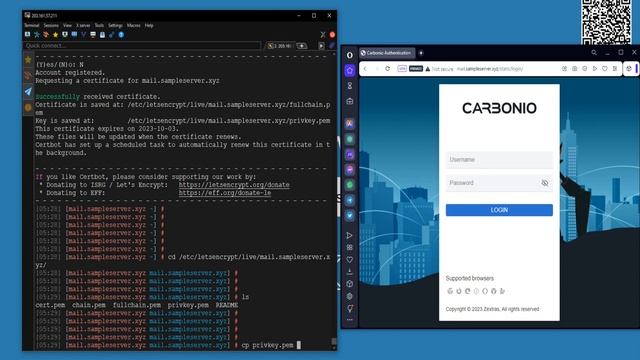Viewport: 640px width, 360px height.
Task: Open a new browser tab
Action: point(421,53)
